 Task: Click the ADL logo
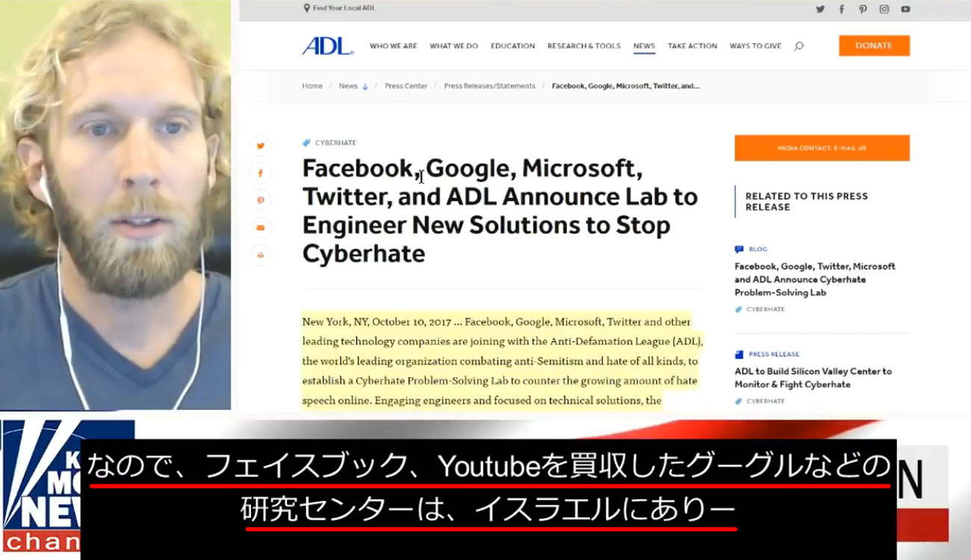pos(327,46)
